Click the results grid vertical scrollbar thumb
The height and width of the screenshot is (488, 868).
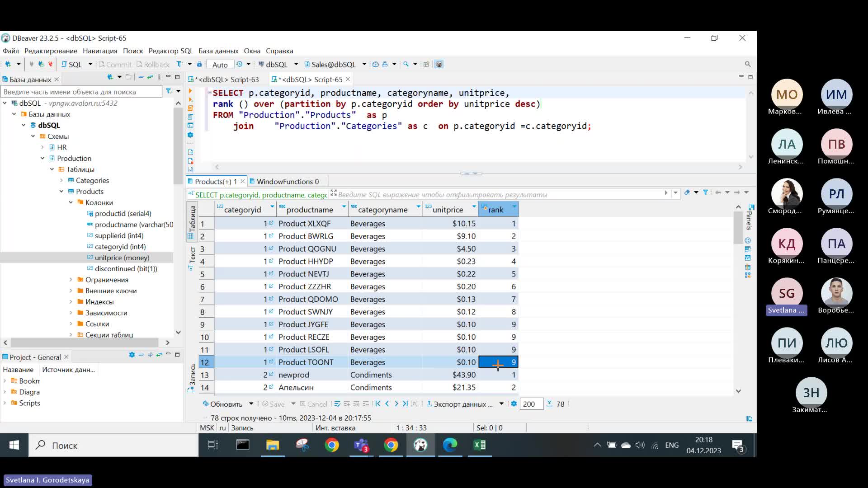738,227
